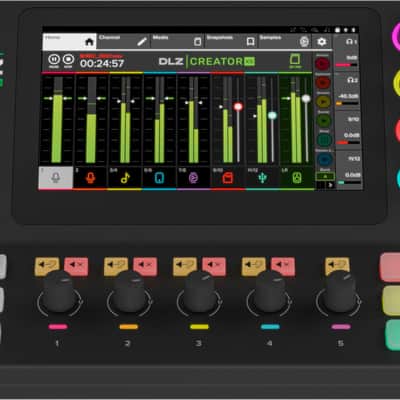Trigger the second red-orange sample pad

click(323, 82)
